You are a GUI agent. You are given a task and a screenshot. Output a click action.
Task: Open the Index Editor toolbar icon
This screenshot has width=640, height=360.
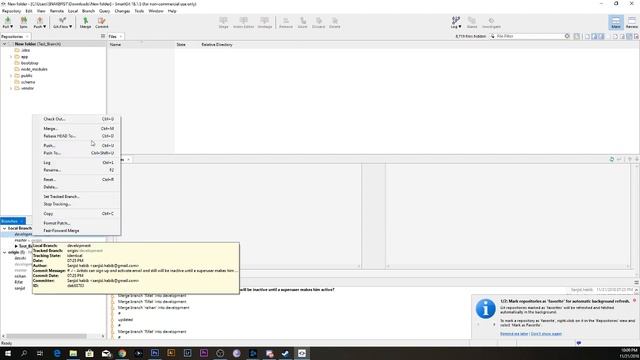click(244, 22)
